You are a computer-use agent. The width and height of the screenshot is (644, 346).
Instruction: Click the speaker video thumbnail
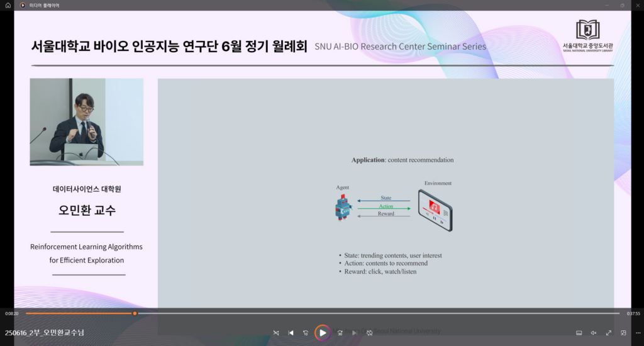click(87, 122)
